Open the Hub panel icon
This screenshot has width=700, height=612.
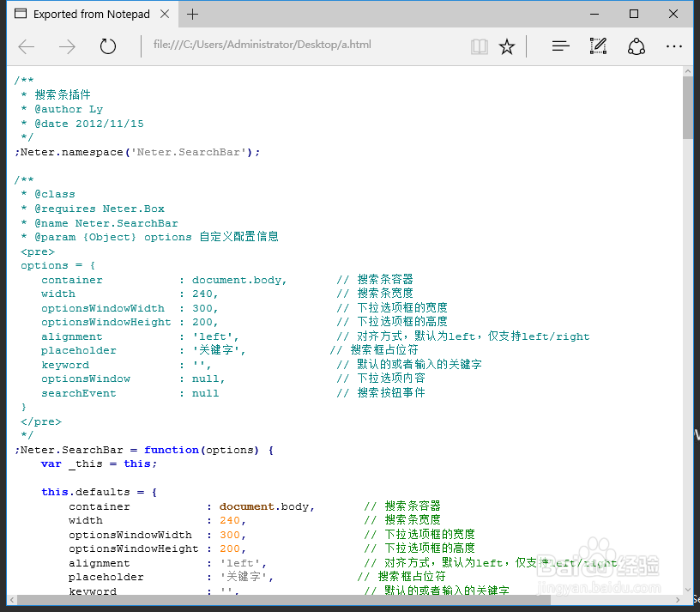[x=560, y=46]
